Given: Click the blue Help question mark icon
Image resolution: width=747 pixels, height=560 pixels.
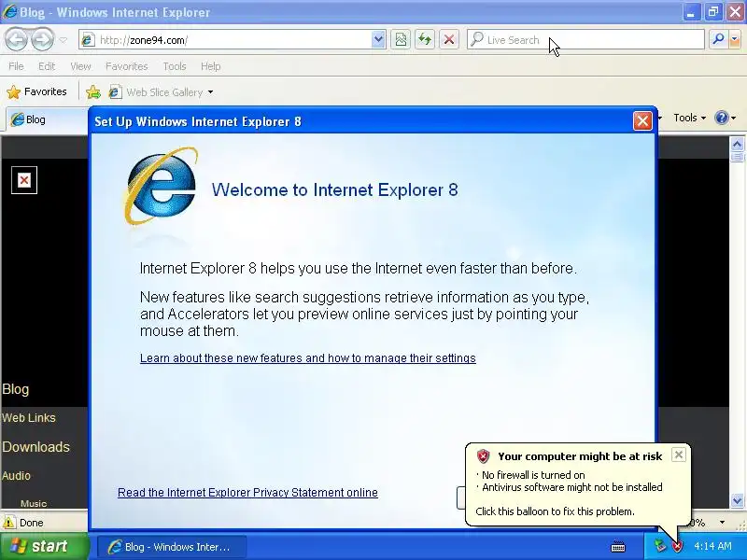Looking at the screenshot, I should point(721,118).
